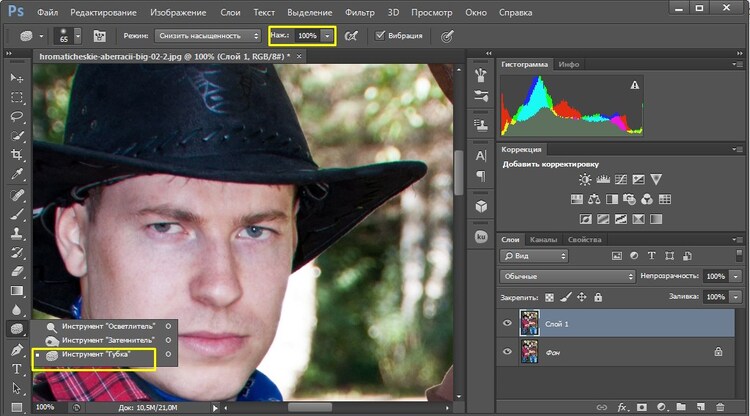Select the Dodge tool (Осветлитель) entry

106,326
